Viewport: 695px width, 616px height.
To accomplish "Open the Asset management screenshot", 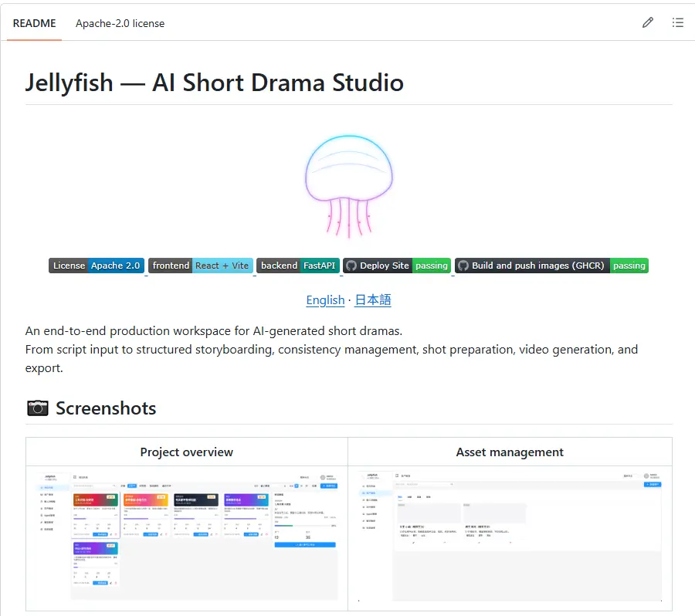I will (510, 536).
